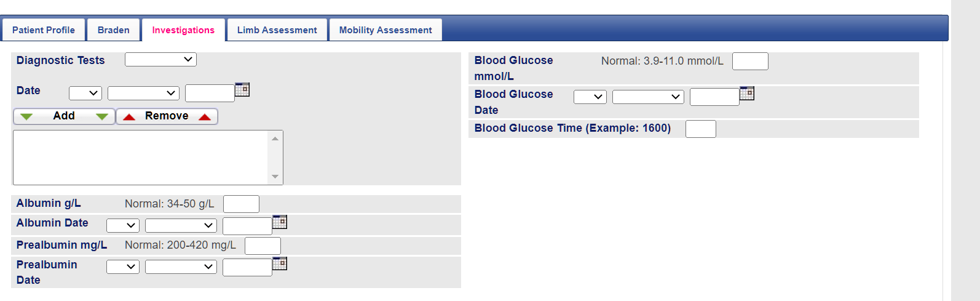
Task: Open the Blood Glucose Date month dropdown
Action: [x=648, y=97]
